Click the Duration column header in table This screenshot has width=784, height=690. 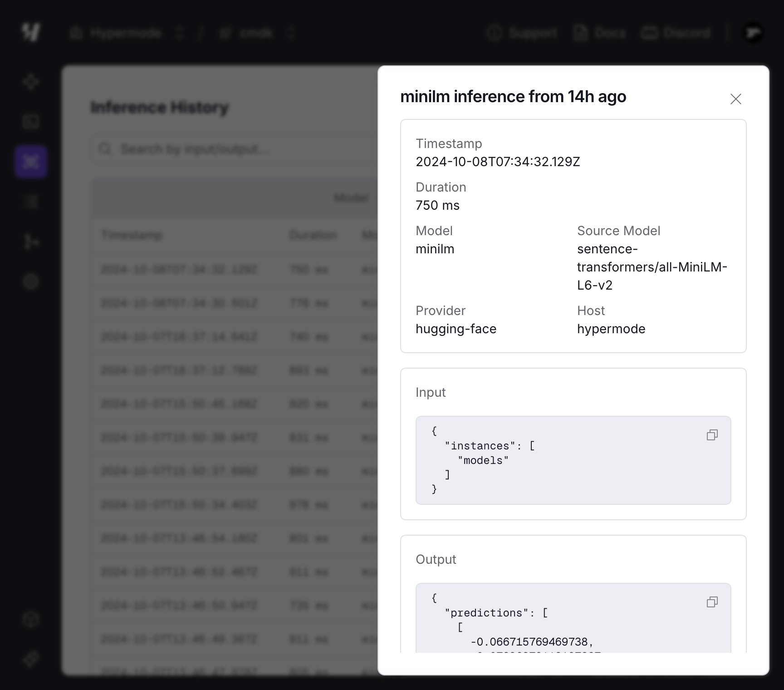coord(313,235)
